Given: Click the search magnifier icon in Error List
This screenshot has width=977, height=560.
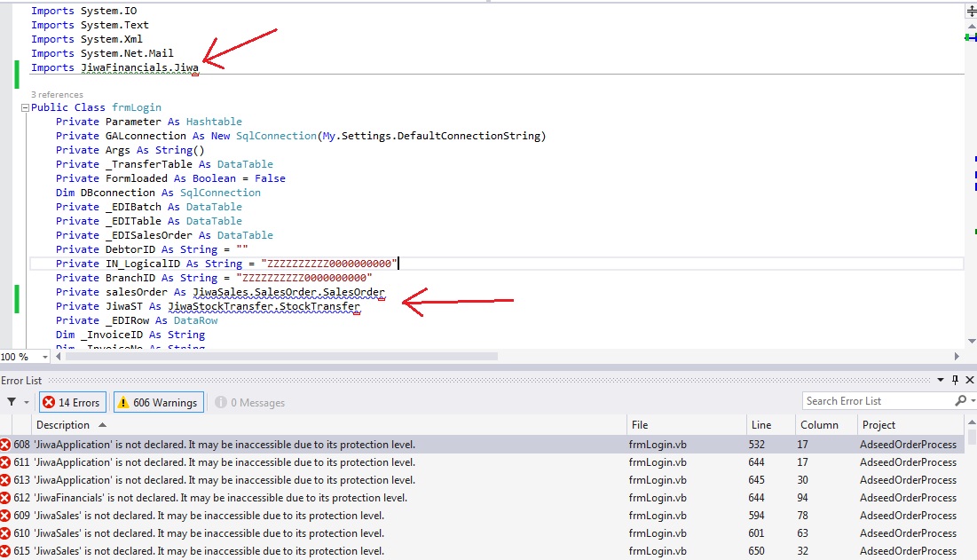Looking at the screenshot, I should click(x=959, y=401).
